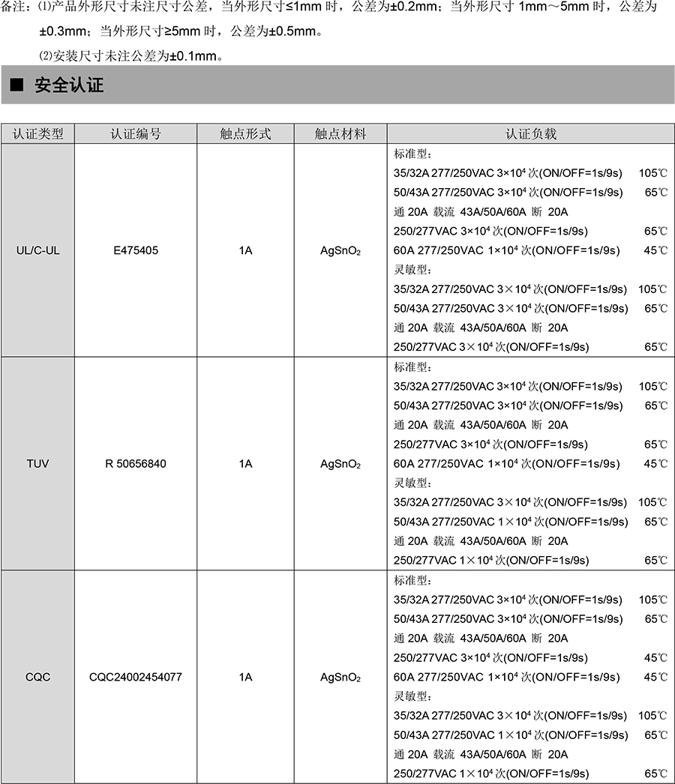Click the 触点材料 column header
The height and width of the screenshot is (784, 675).
(340, 134)
